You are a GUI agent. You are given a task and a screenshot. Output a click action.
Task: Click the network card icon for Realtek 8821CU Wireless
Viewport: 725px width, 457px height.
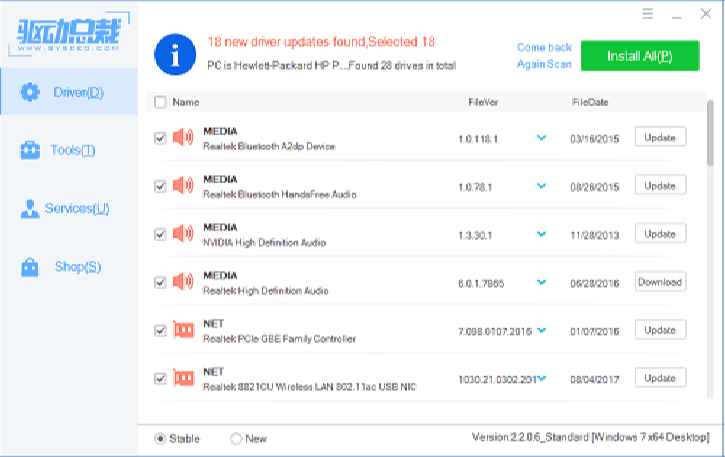pyautogui.click(x=183, y=378)
